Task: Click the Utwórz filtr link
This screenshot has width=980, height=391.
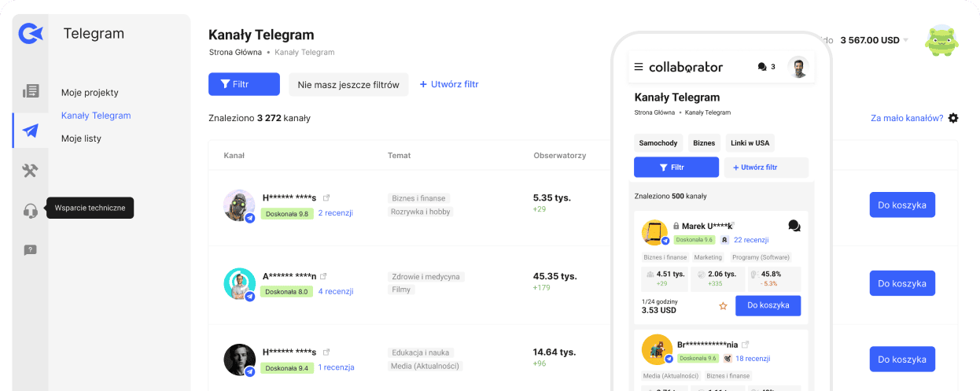Action: (x=449, y=84)
